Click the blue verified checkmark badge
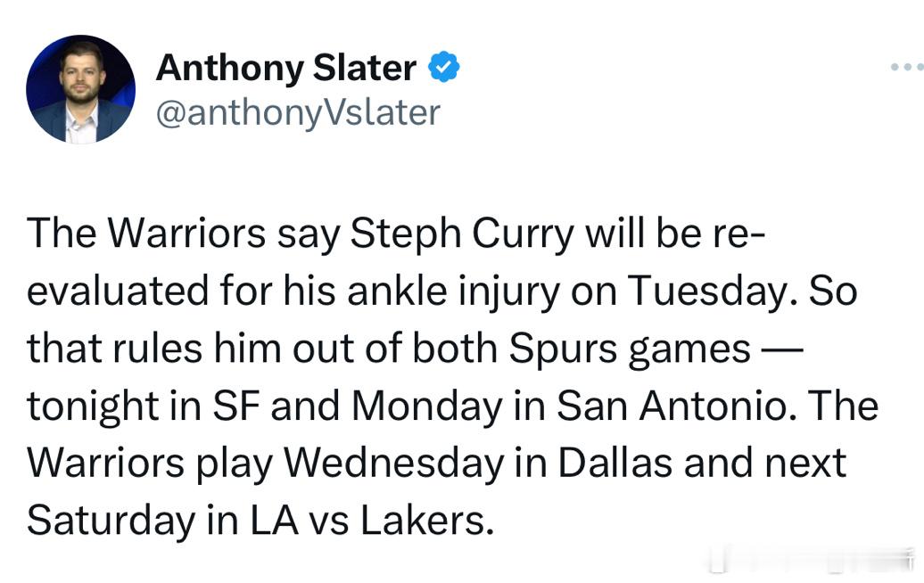This screenshot has height=583, width=924. 444,68
